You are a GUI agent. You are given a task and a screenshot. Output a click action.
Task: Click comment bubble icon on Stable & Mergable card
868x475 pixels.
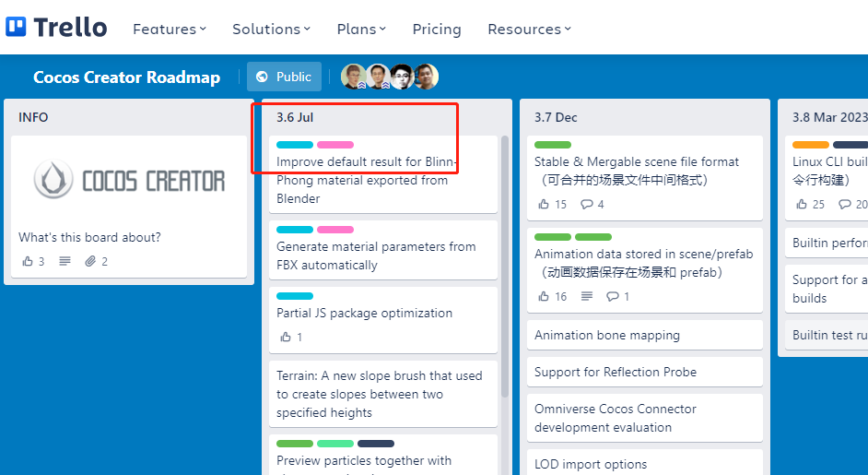click(x=586, y=204)
